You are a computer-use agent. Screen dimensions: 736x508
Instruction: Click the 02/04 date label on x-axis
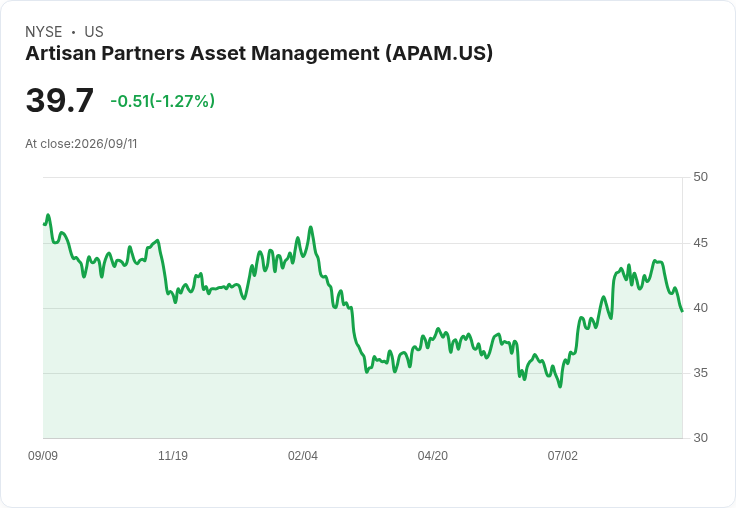[x=303, y=455]
